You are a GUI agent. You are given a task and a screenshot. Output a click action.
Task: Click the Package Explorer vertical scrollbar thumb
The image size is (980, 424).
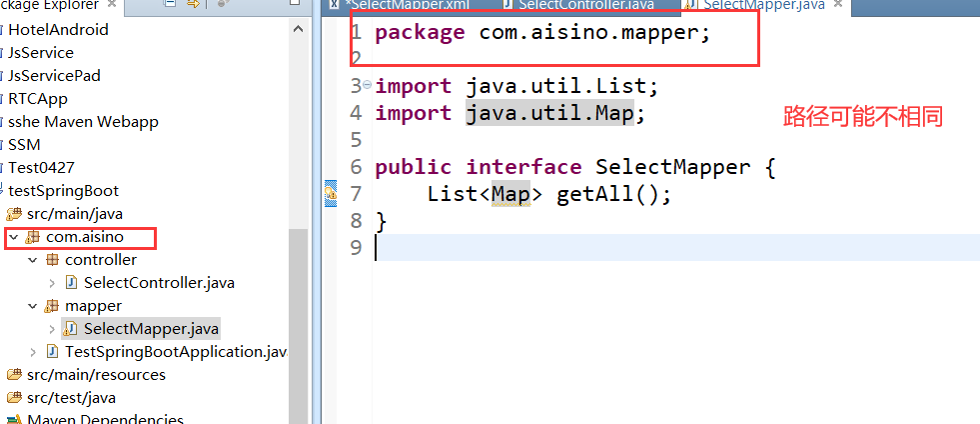pos(298,325)
